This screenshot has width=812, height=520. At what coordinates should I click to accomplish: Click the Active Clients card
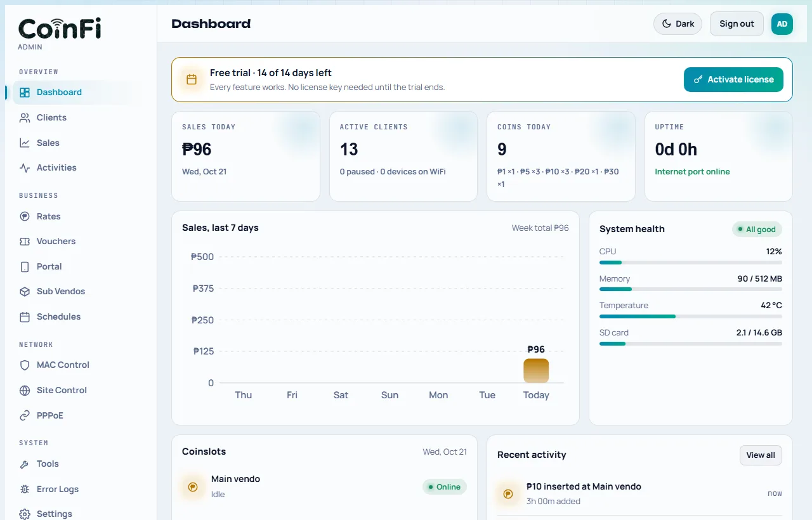403,157
